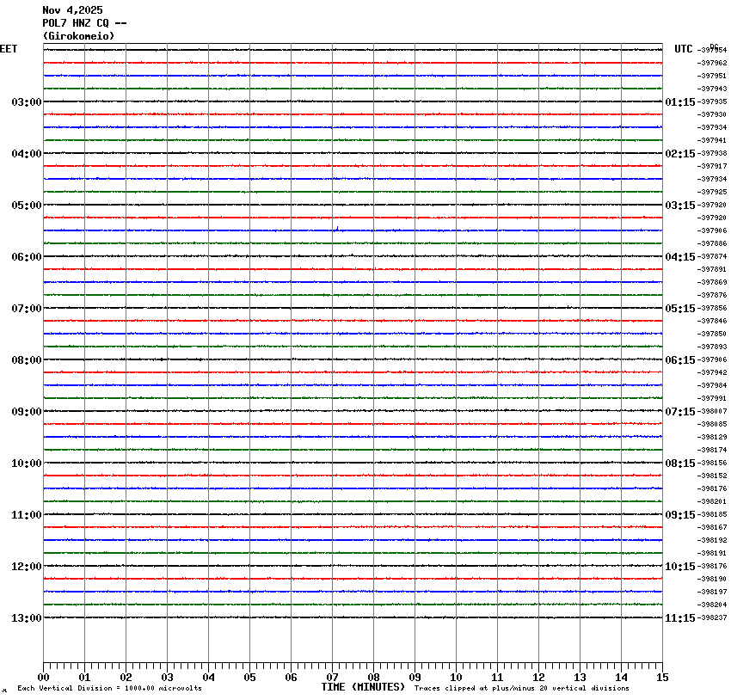Select the 13:00 EET row label
This screenshot has height=700, width=731.
pos(26,618)
